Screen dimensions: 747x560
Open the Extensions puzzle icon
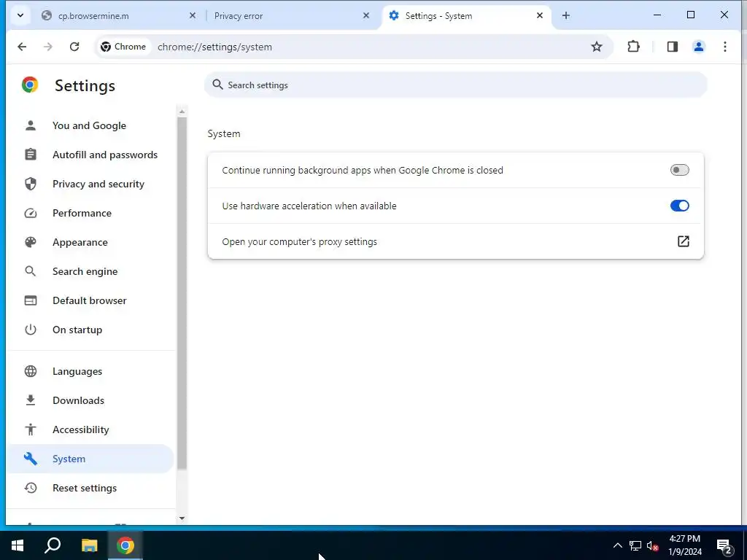click(633, 47)
